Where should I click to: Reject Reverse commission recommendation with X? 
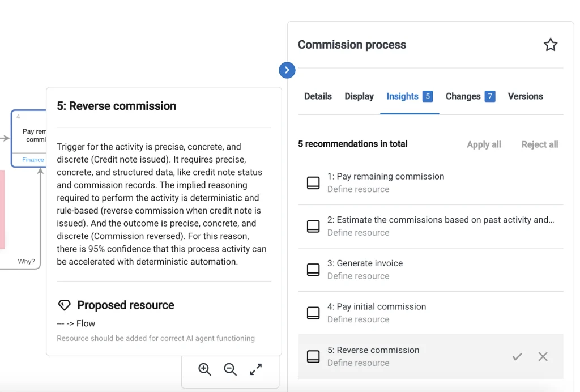point(543,356)
